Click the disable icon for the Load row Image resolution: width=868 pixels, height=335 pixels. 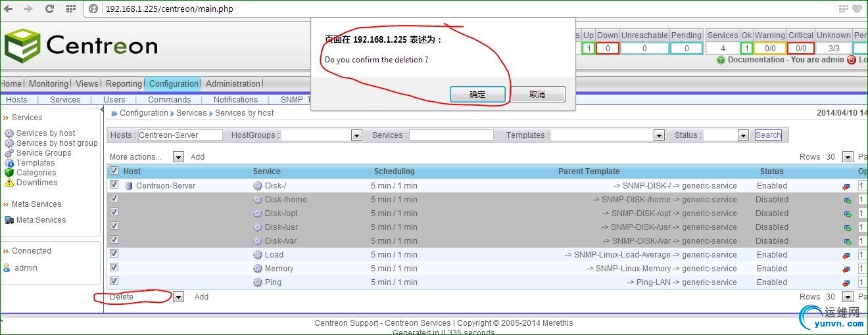coord(846,256)
